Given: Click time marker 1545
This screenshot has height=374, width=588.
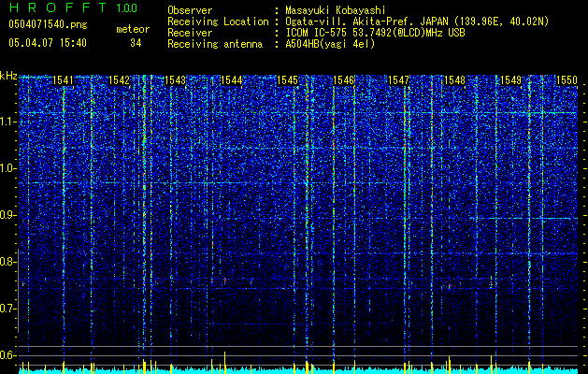Looking at the screenshot, I should [287, 80].
